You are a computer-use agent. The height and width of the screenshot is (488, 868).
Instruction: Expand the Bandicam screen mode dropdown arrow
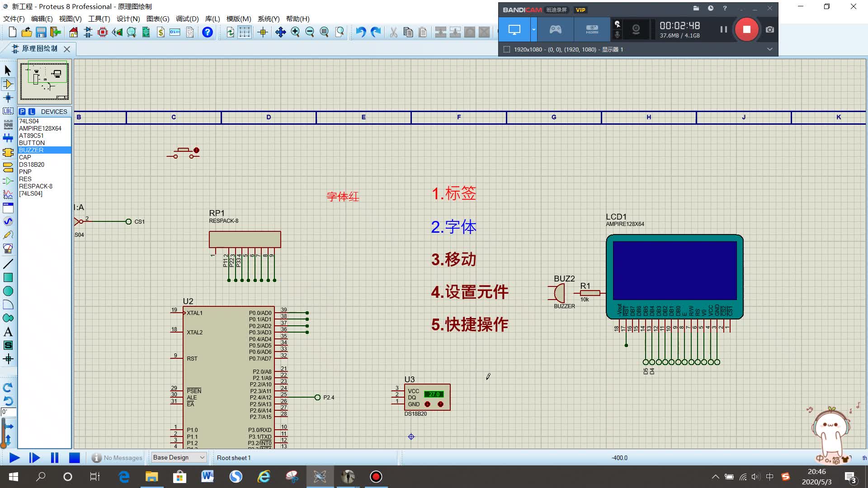[533, 29]
